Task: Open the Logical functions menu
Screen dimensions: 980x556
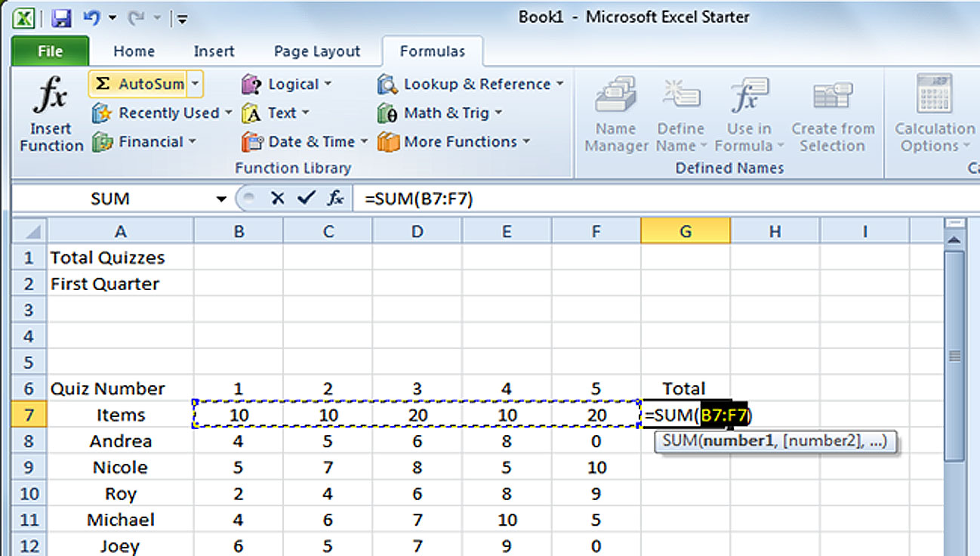Action: tap(286, 85)
